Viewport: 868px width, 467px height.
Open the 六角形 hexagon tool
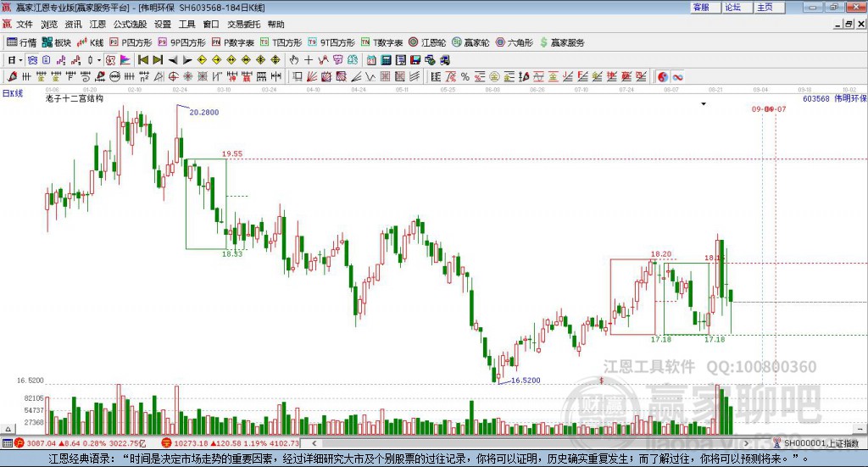pos(515,42)
